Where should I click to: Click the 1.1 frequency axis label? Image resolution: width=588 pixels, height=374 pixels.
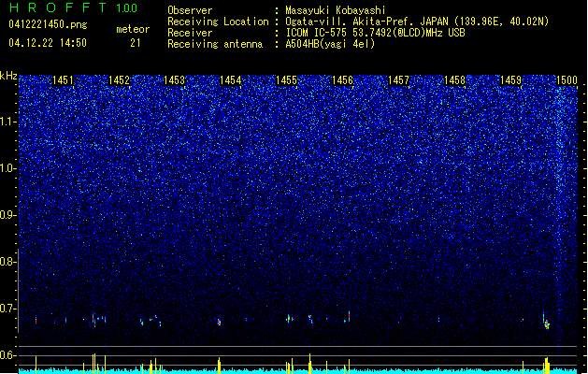pos(7,122)
